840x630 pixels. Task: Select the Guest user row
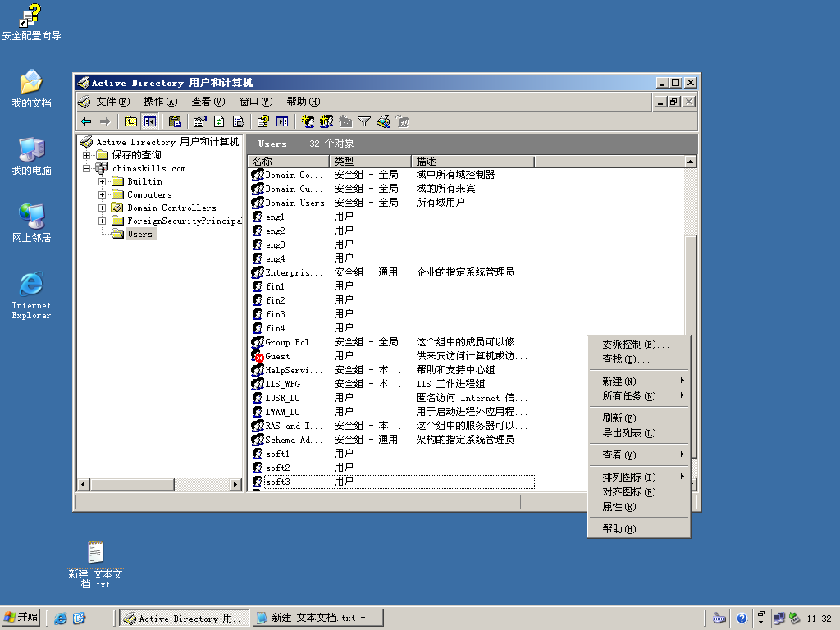392,356
